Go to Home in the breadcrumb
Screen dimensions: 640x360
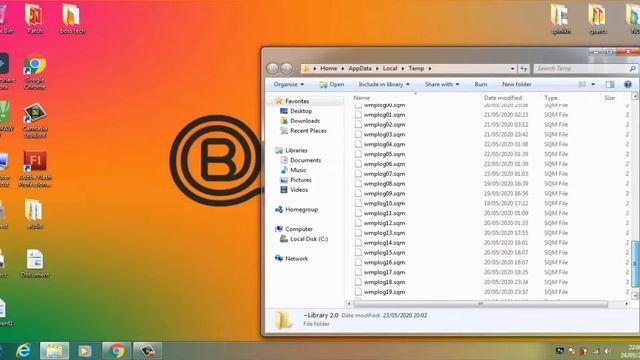click(329, 69)
